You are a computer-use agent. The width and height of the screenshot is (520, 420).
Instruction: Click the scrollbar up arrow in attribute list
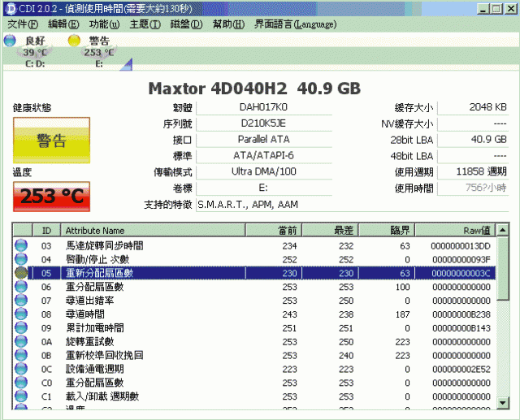(x=503, y=230)
